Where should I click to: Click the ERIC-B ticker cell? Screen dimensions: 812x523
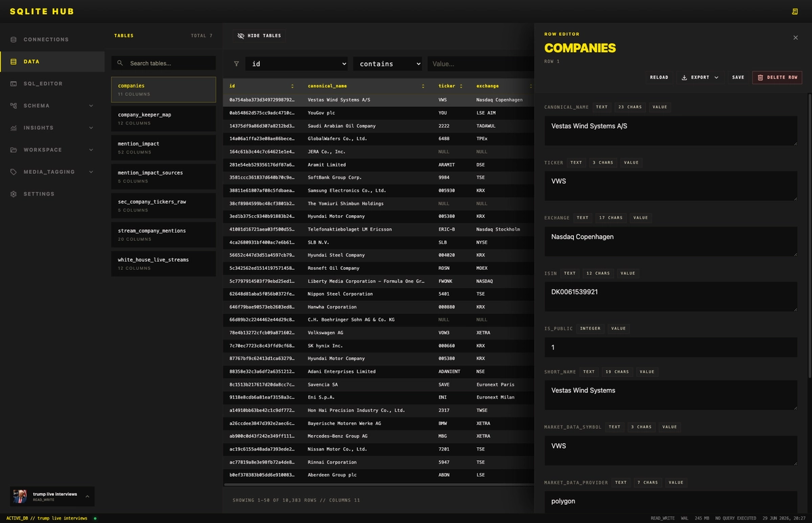click(447, 229)
